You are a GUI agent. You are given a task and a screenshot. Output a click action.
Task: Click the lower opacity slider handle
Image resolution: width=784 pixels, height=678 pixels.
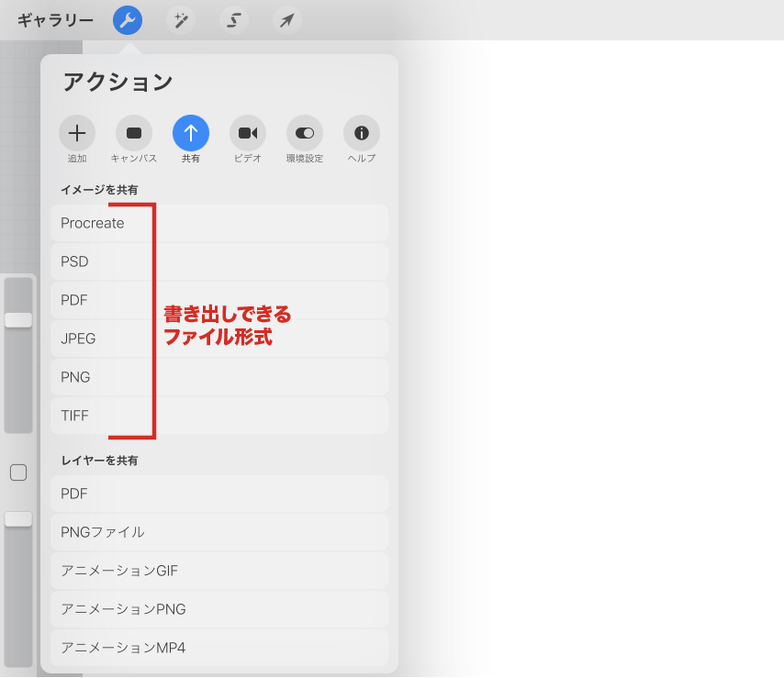(x=18, y=519)
